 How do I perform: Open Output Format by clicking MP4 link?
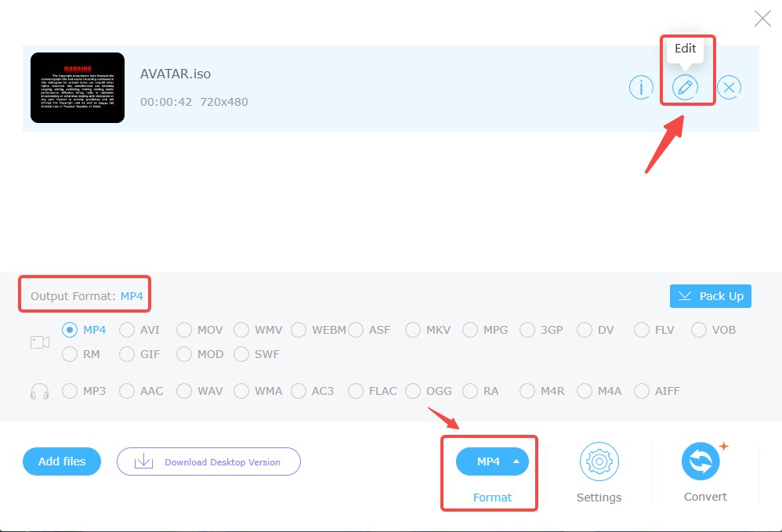(x=132, y=294)
